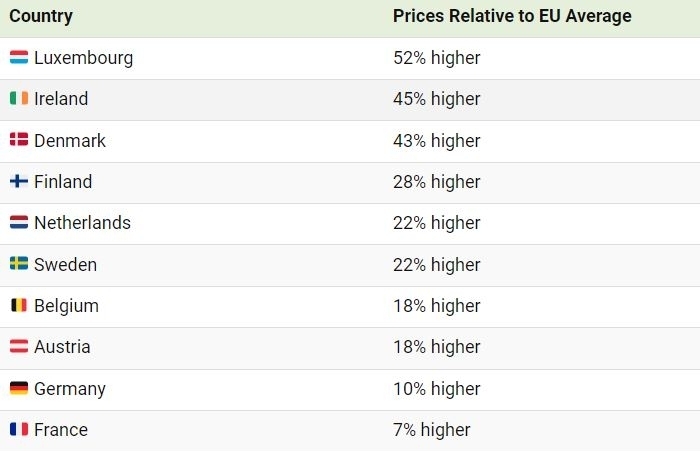The height and width of the screenshot is (451, 700).
Task: Select the Prices Relative to EU Average header
Action: tap(512, 17)
